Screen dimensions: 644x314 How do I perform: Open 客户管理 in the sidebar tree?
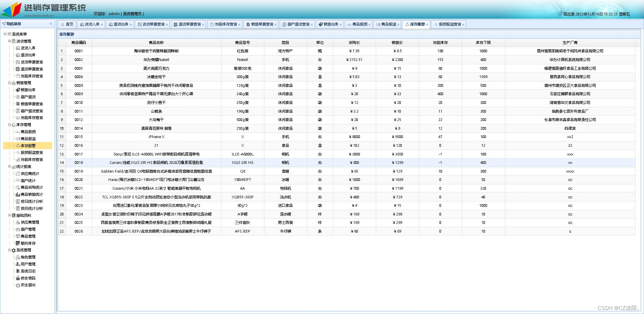(28, 230)
